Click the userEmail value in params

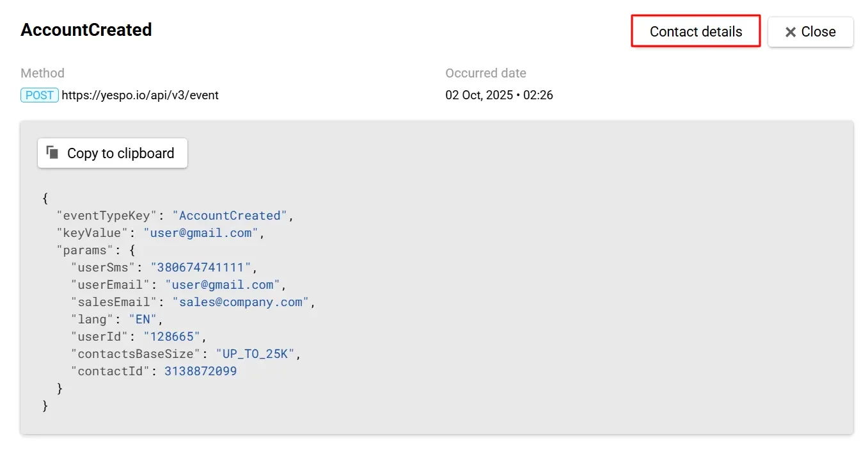click(222, 285)
